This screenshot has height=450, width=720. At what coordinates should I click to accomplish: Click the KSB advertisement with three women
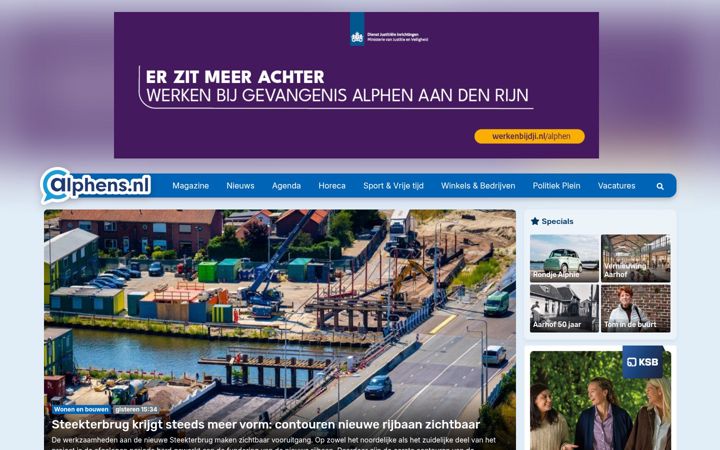pyautogui.click(x=600, y=400)
